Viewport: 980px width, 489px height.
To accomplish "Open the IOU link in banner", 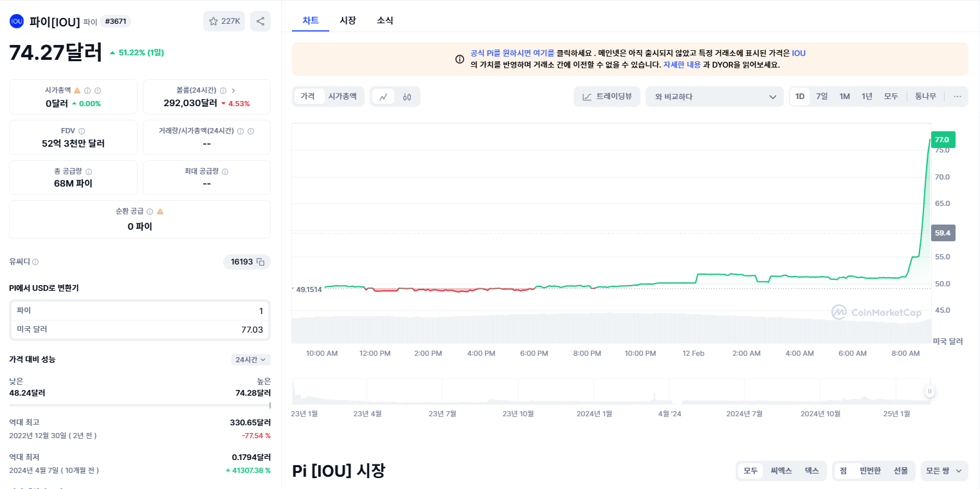I will [799, 53].
